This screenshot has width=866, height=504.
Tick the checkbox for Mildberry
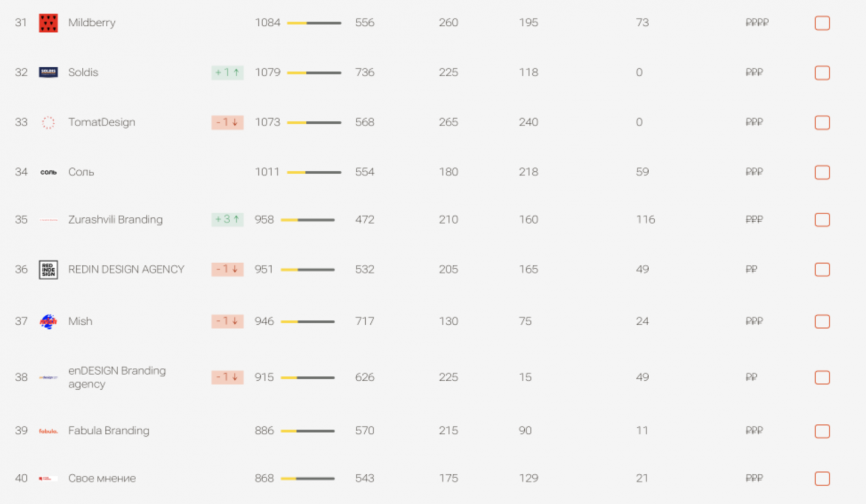point(822,23)
